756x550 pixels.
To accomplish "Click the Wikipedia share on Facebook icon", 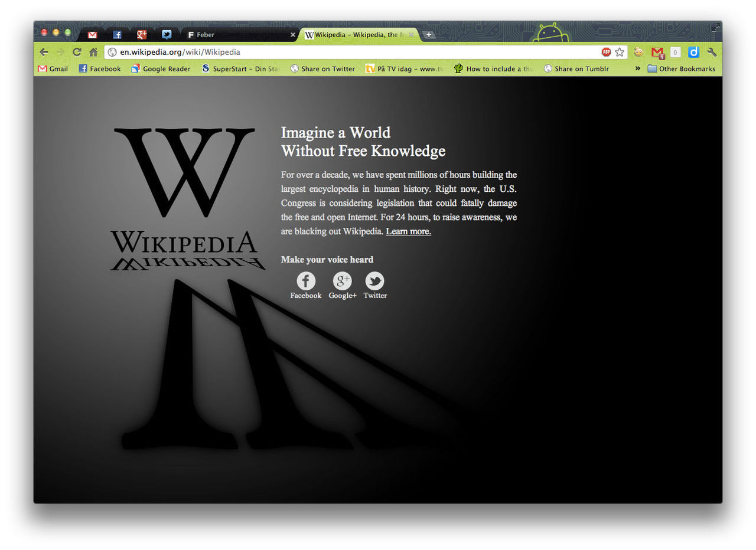I will (x=305, y=281).
